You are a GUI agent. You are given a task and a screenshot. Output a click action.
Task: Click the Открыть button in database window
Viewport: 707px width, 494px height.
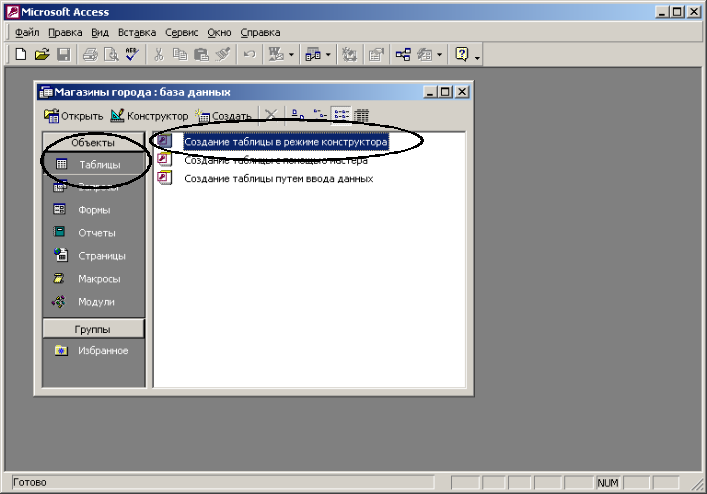[73, 116]
